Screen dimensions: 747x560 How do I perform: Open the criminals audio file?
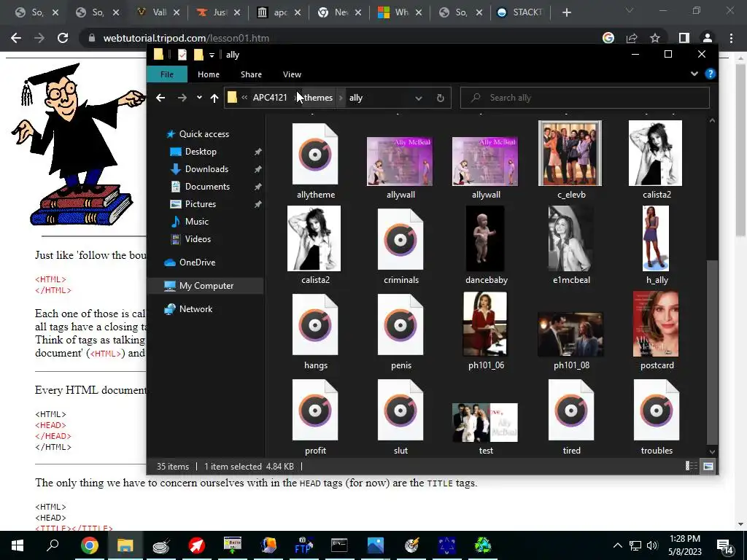pos(400,239)
